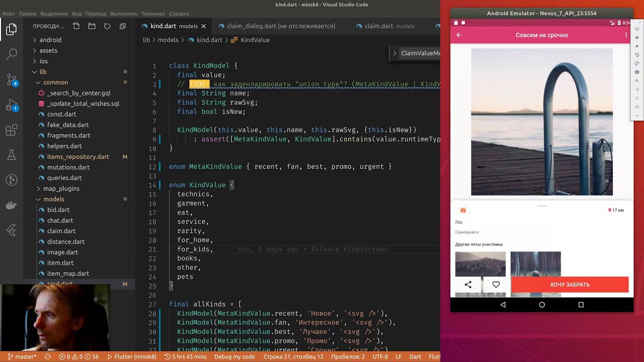Image resolution: width=644 pixels, height=362 pixels.
Task: Open the Справка menu
Action: [x=179, y=14]
